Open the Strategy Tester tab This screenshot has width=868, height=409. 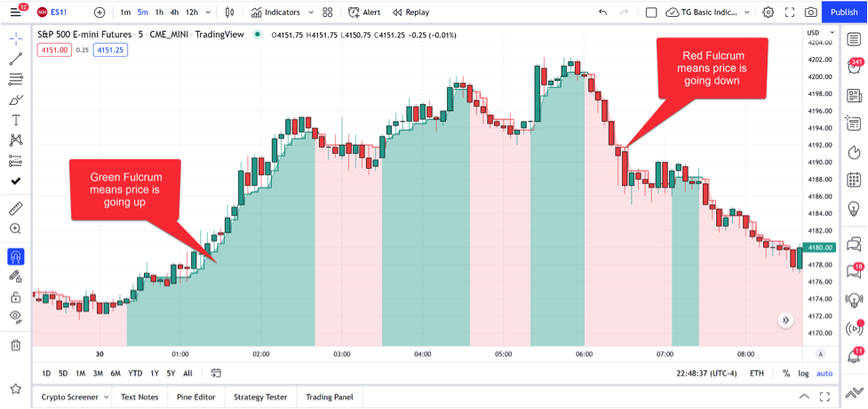click(x=261, y=397)
